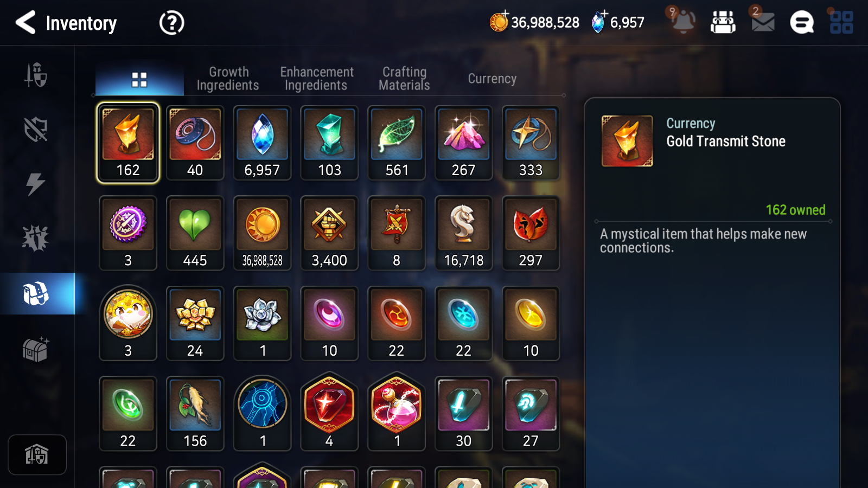
Task: Open the chat bubble icon
Action: [x=802, y=22]
